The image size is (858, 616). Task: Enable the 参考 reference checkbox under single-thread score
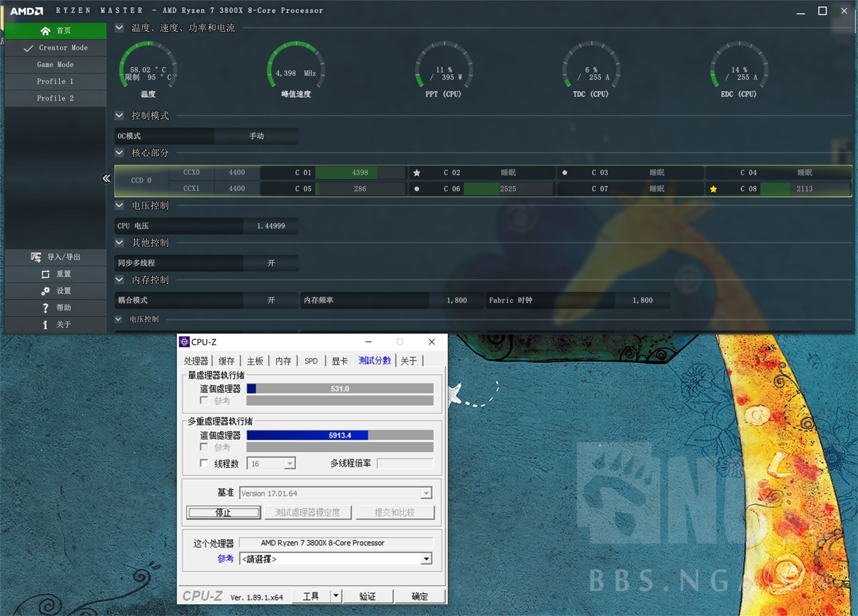[204, 400]
